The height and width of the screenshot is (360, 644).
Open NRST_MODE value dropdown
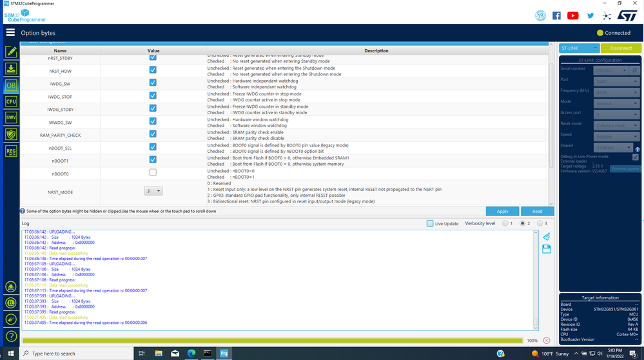[x=153, y=191]
